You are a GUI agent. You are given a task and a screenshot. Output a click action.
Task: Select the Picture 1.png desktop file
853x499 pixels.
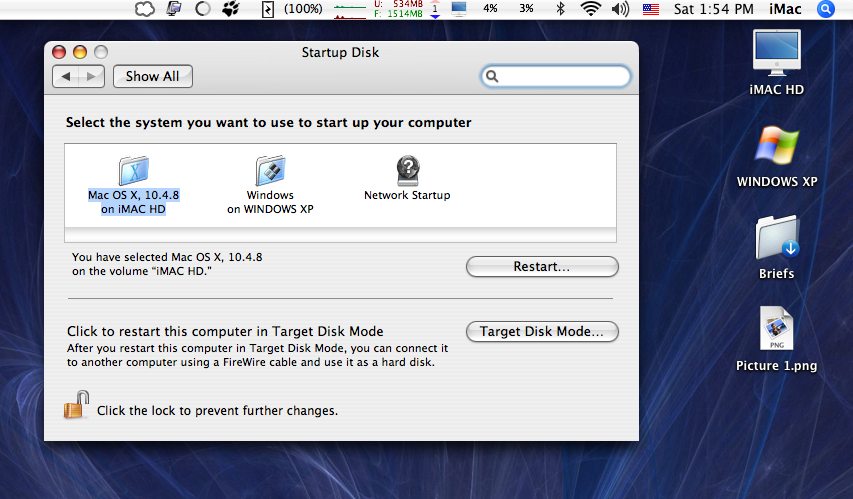point(776,339)
